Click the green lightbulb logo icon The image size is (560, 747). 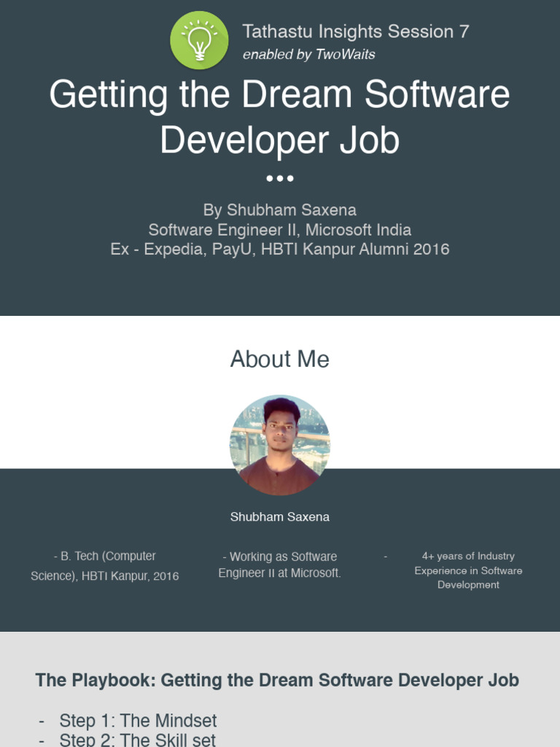pos(199,40)
